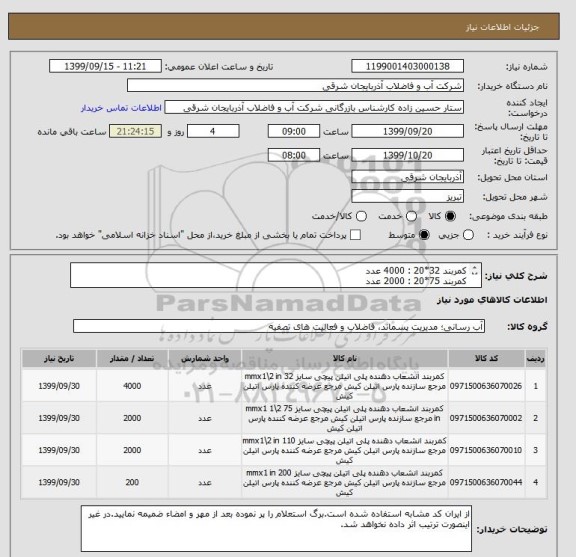Click quantity 4000 in row 1
Image resolution: width=576 pixels, height=557 pixels.
(132, 386)
